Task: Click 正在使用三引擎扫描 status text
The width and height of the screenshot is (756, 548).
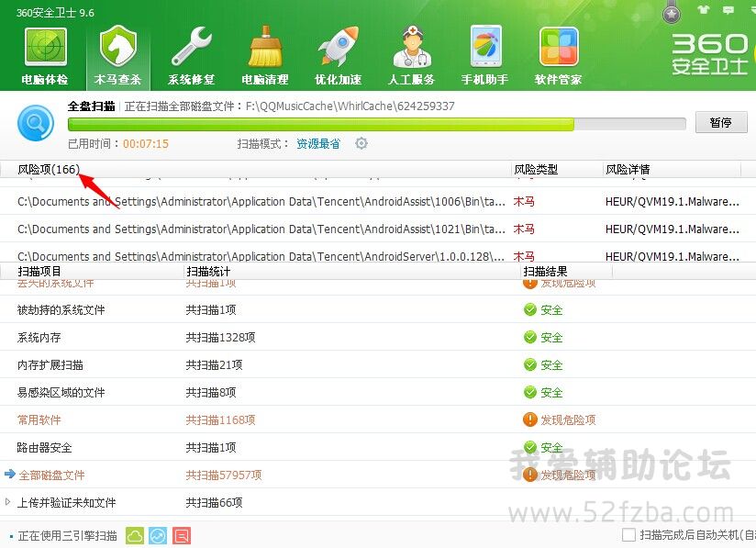Action: (x=68, y=535)
